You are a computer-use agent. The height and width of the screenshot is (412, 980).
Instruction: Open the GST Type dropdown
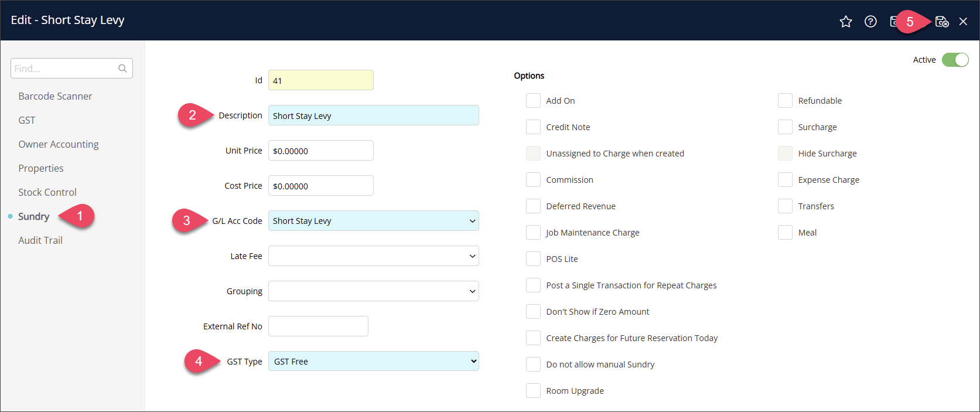374,362
